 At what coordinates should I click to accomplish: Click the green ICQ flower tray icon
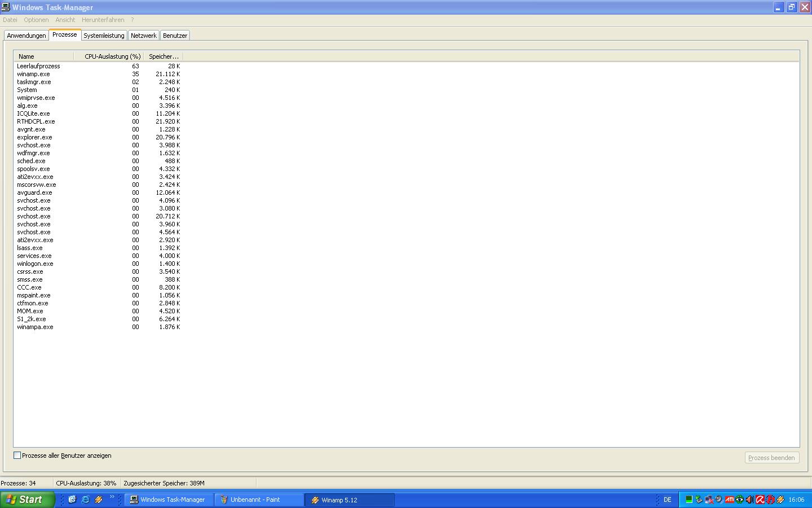(740, 500)
